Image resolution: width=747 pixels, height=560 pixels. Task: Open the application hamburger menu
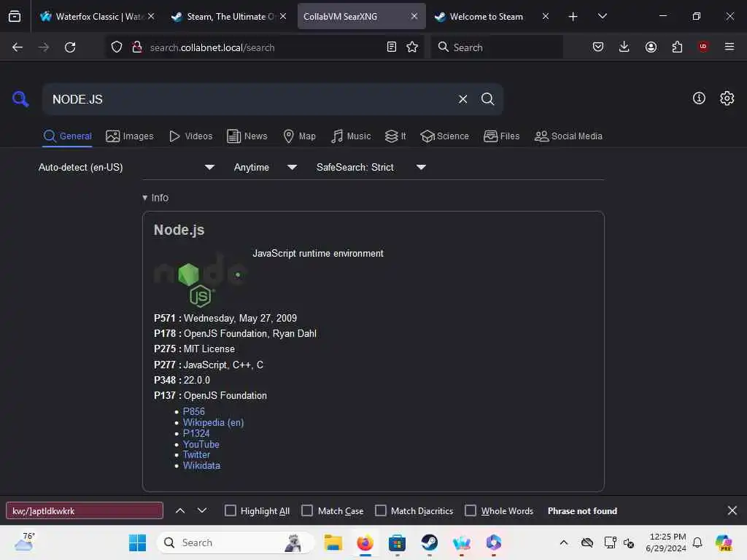[x=729, y=47]
